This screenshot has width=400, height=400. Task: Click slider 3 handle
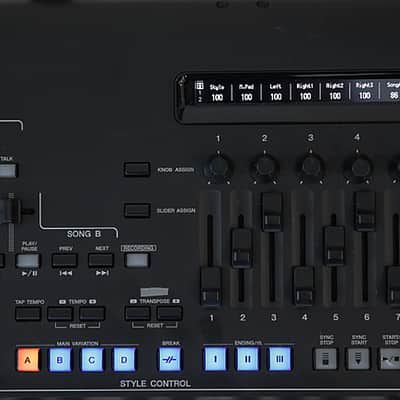(272, 211)
